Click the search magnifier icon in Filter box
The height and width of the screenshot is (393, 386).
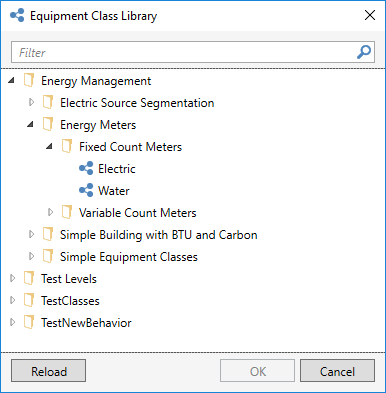pos(364,52)
